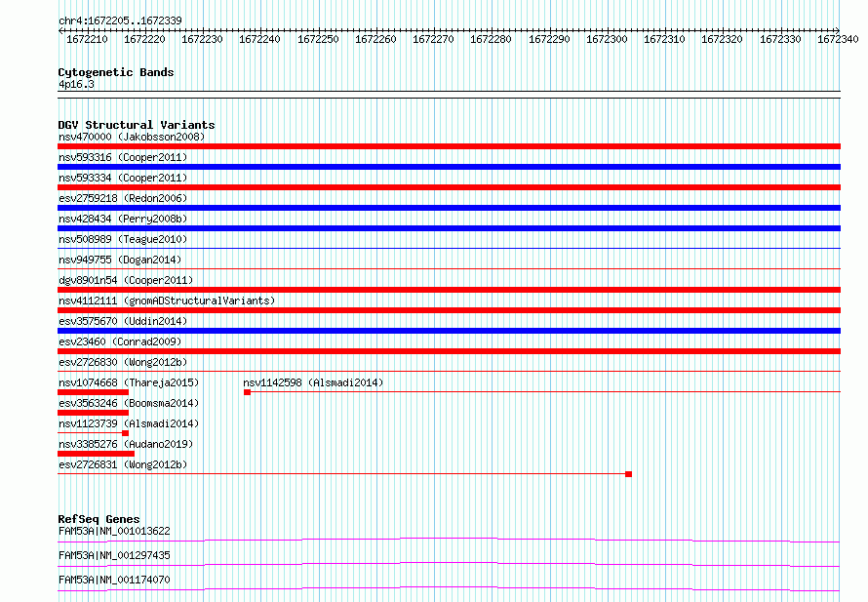Click the blue bar under nsv593316
The image size is (868, 602).
pyautogui.click(x=449, y=167)
